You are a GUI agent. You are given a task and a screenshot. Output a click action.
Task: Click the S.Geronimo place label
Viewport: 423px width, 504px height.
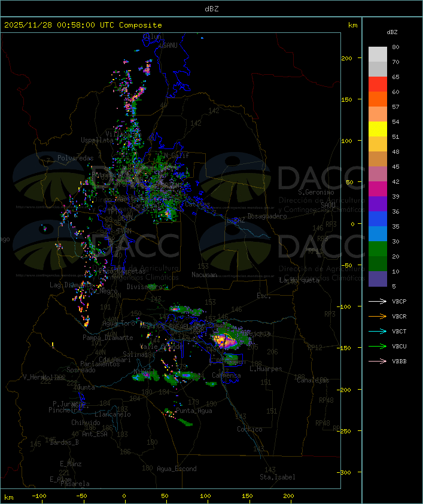point(316,192)
